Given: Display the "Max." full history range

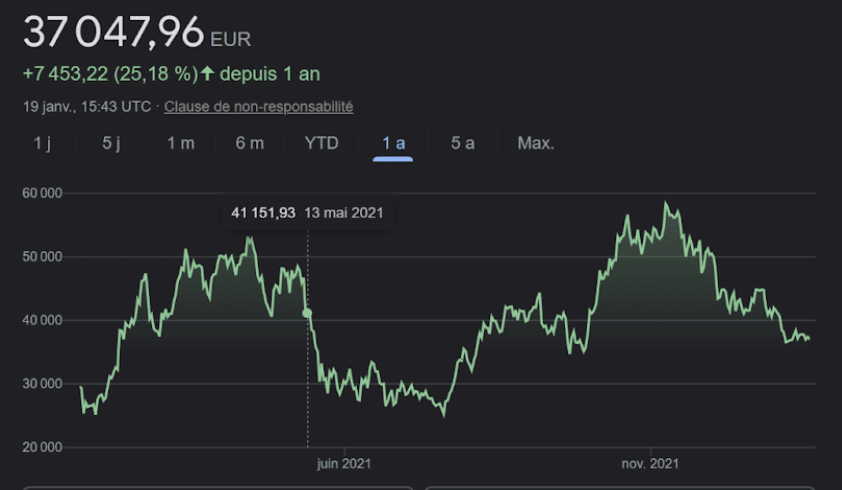Looking at the screenshot, I should click(x=535, y=143).
